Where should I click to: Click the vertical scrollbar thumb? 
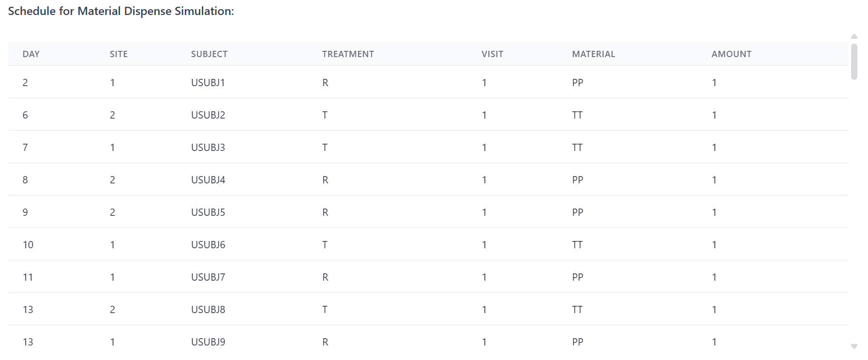854,61
